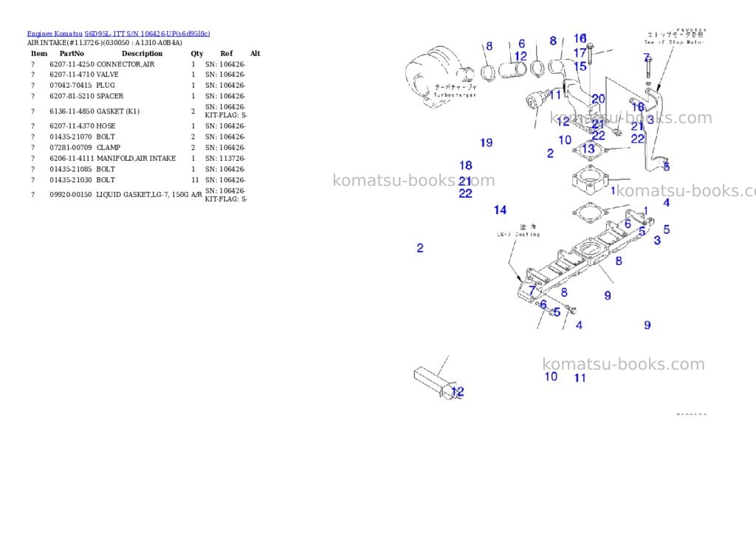
Task: Click callout number 17 in diagram
Action: click(x=580, y=52)
